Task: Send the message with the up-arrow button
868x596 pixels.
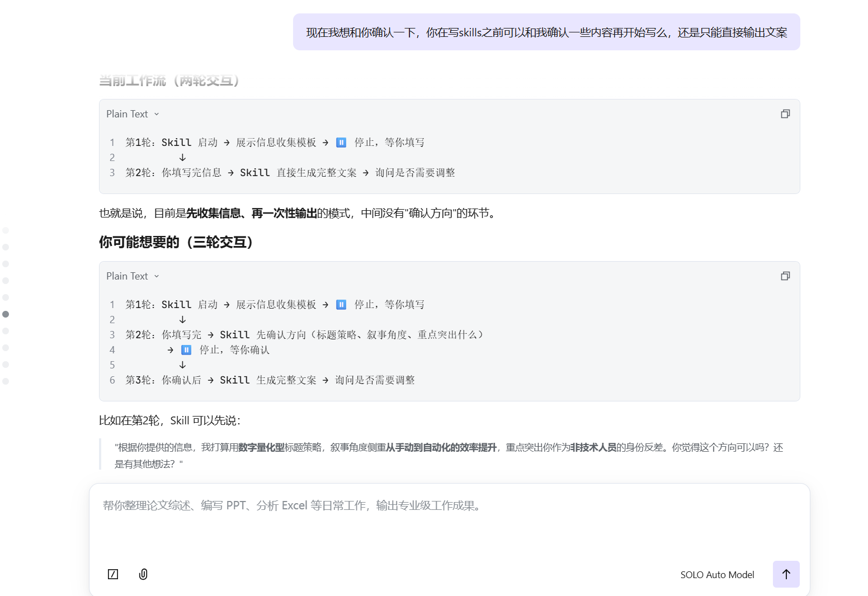Action: click(786, 574)
